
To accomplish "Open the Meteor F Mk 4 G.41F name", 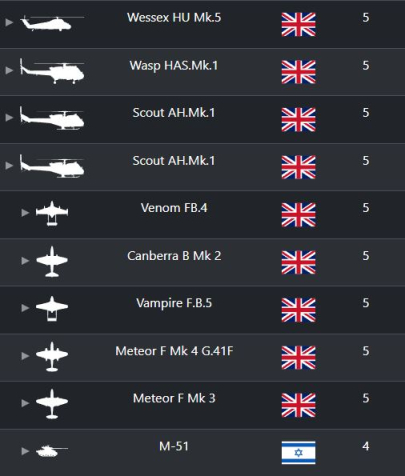I will click(x=174, y=351).
